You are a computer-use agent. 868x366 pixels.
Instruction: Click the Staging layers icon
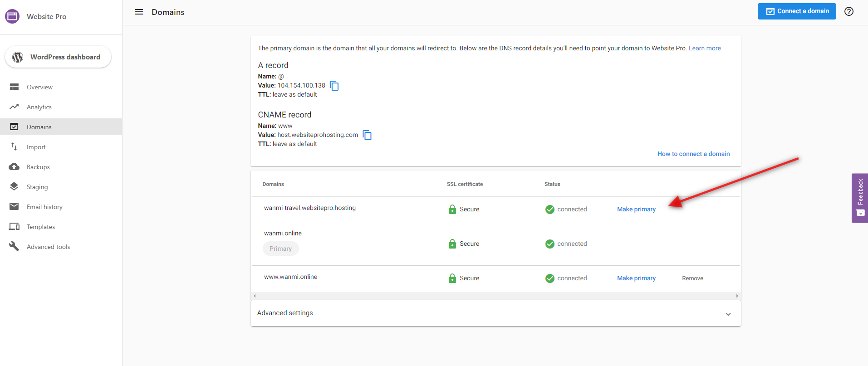pyautogui.click(x=14, y=186)
